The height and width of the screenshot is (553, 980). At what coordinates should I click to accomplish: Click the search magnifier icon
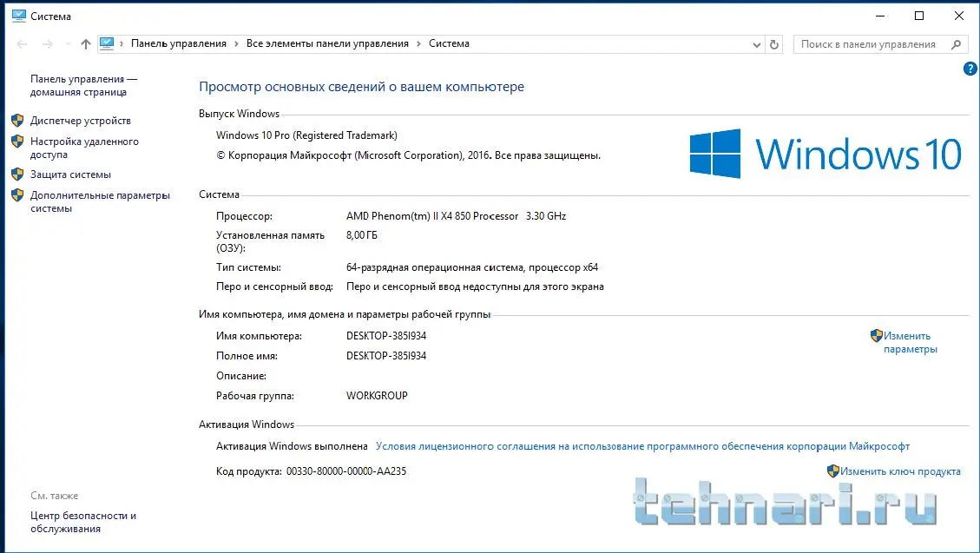pyautogui.click(x=956, y=44)
